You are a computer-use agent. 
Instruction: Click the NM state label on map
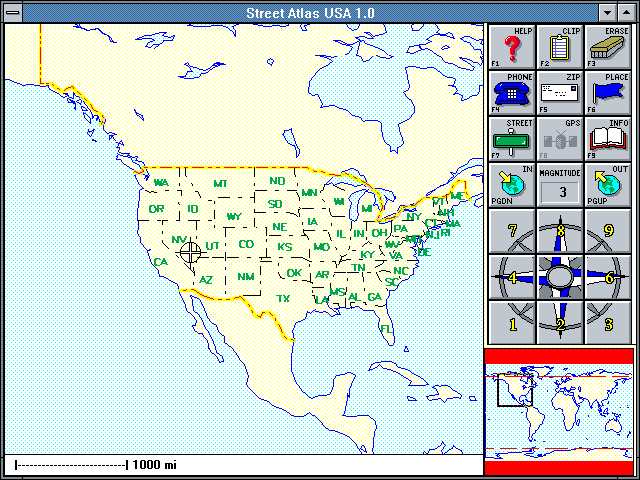click(246, 277)
